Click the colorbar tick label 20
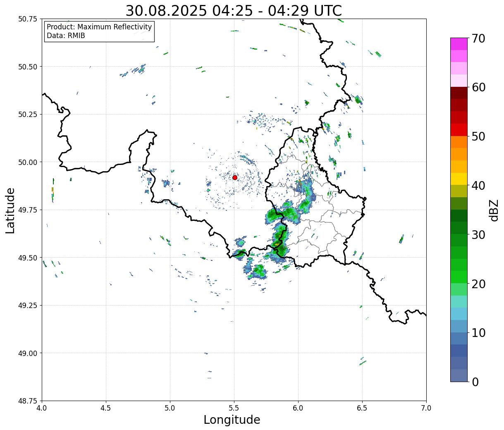The image size is (504, 430). (x=478, y=284)
